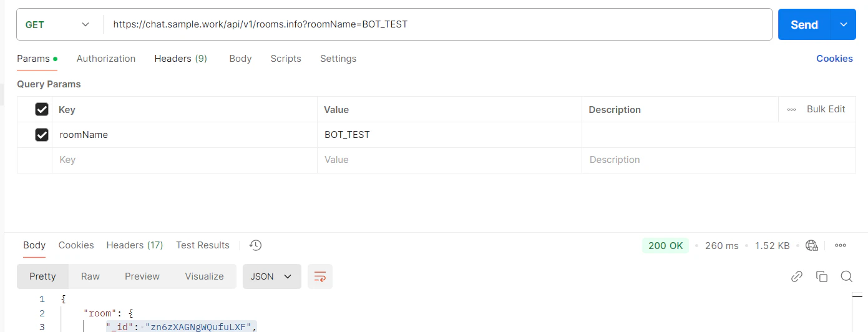Image resolution: width=868 pixels, height=332 pixels.
Task: Click the BOT_TEST value cell
Action: point(449,135)
